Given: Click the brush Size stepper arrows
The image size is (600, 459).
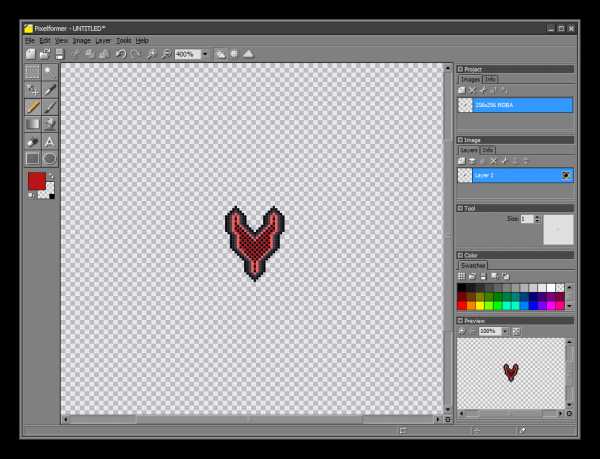Looking at the screenshot, I should tap(537, 219).
